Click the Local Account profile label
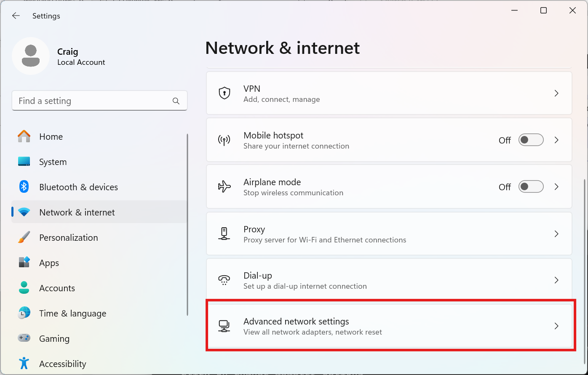The width and height of the screenshot is (588, 375). pos(81,62)
